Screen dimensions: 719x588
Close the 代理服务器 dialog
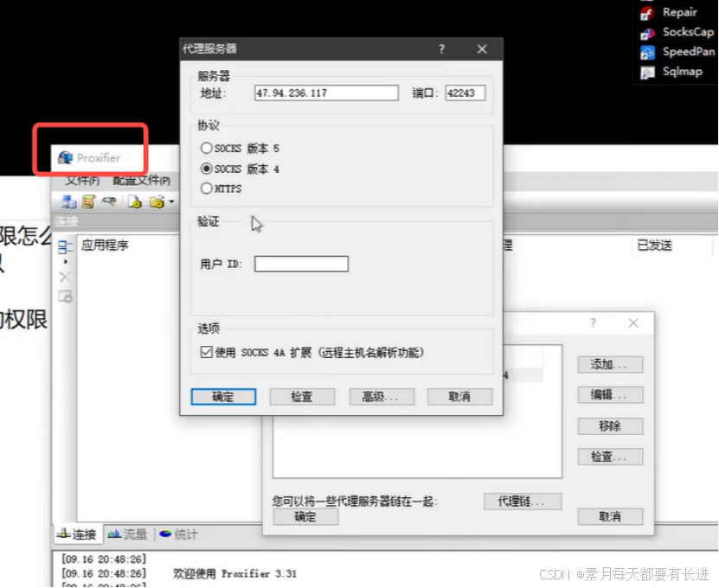(482, 49)
